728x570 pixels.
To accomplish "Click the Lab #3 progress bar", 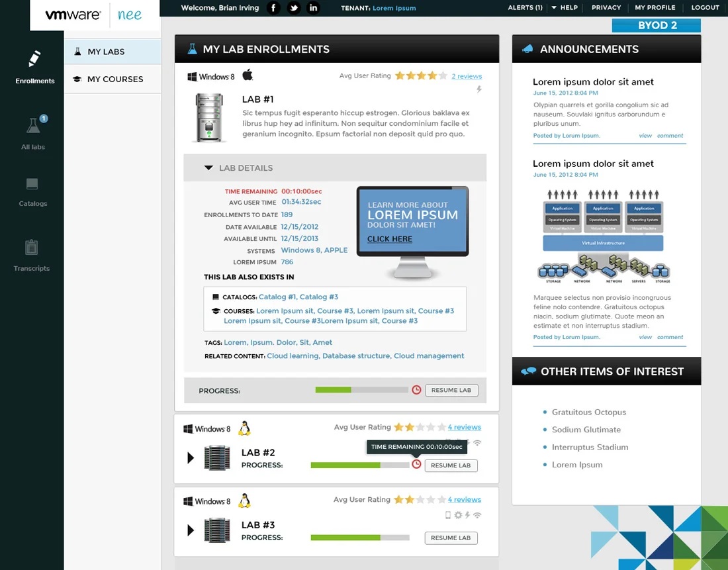I will [x=360, y=538].
